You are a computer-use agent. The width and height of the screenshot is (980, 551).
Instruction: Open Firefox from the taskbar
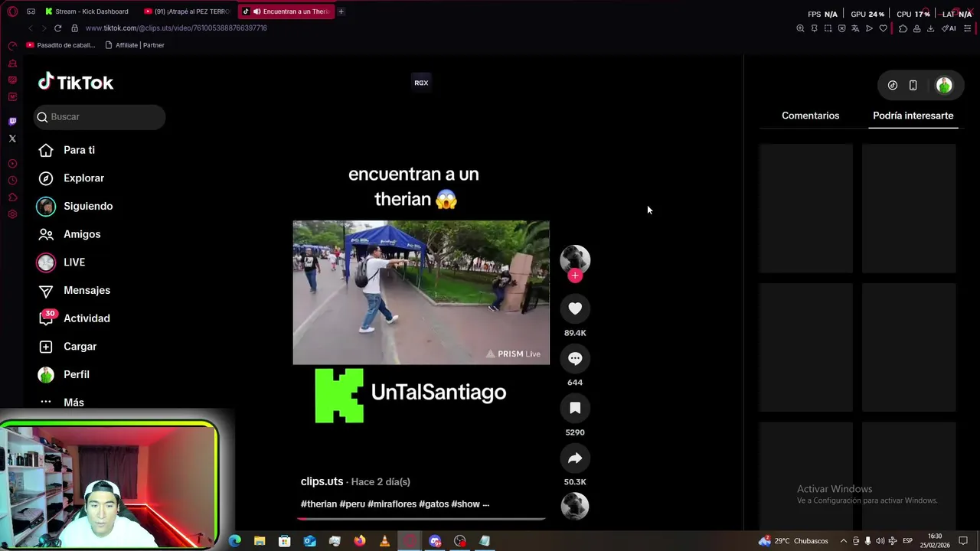coord(360,541)
